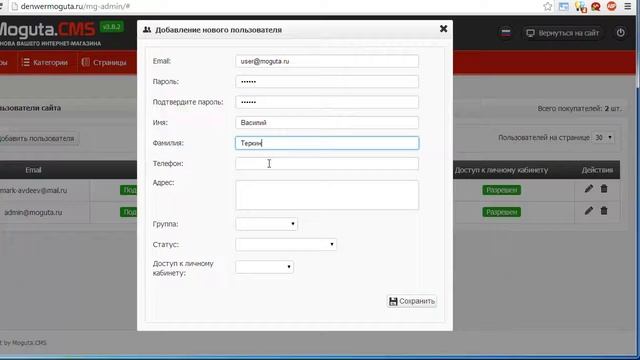Viewport: 640px width, 360px height.
Task: Open the Категории menu item
Action: pyautogui.click(x=45, y=62)
